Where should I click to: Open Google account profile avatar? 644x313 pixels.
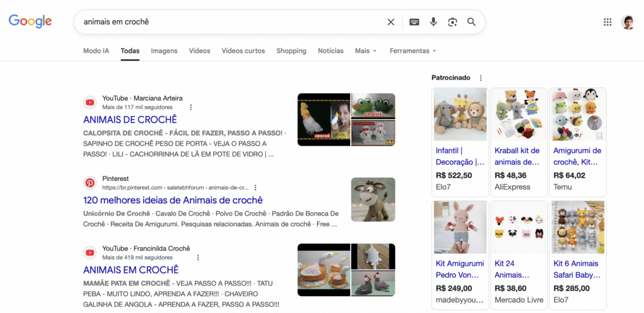[628, 22]
